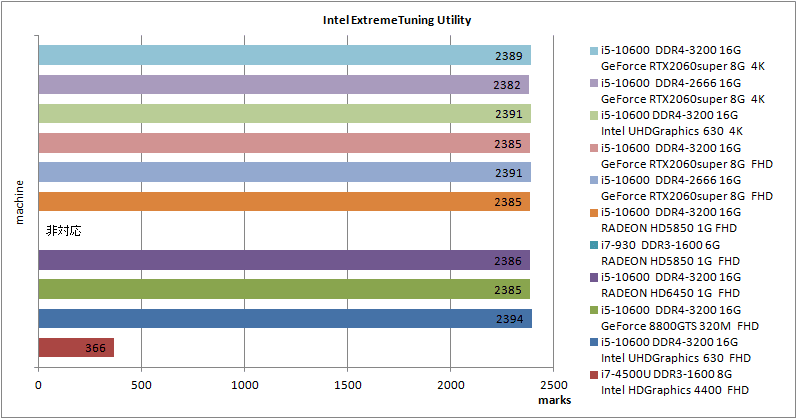Select the dark blue bar showing 2394
Viewport: 797px width, 419px height.
284,319
